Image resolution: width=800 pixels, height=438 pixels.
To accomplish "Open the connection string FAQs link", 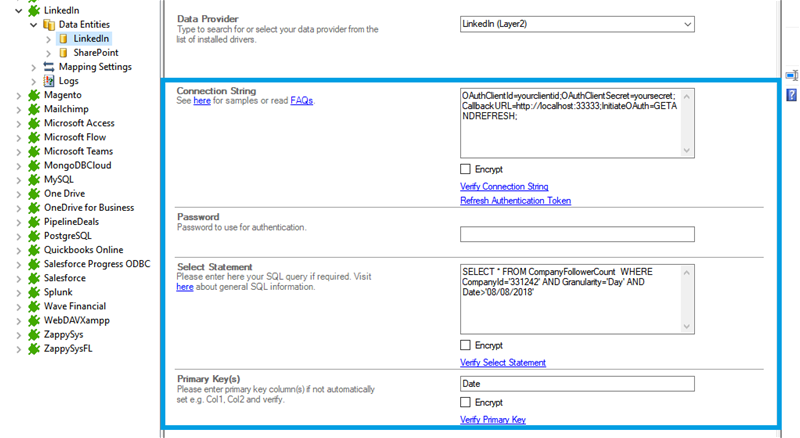I will point(302,101).
